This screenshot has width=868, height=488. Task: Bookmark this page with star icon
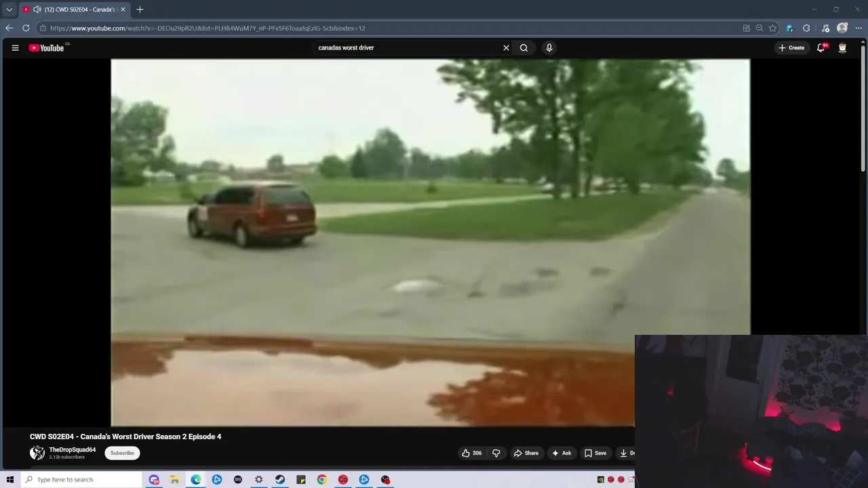[x=772, y=28]
